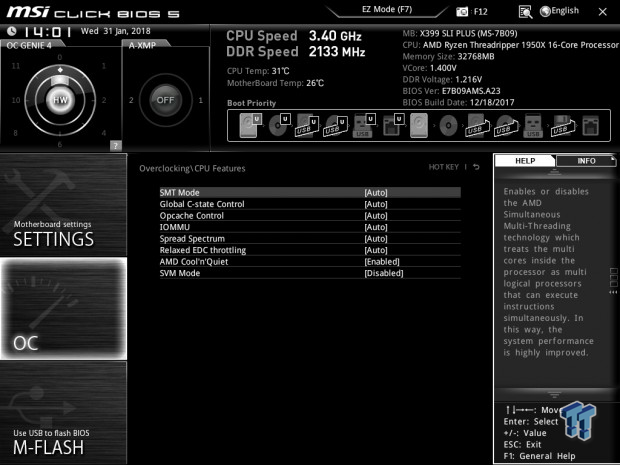Click the back arrow next to HOT KEY
620x465 pixels.
(x=476, y=167)
